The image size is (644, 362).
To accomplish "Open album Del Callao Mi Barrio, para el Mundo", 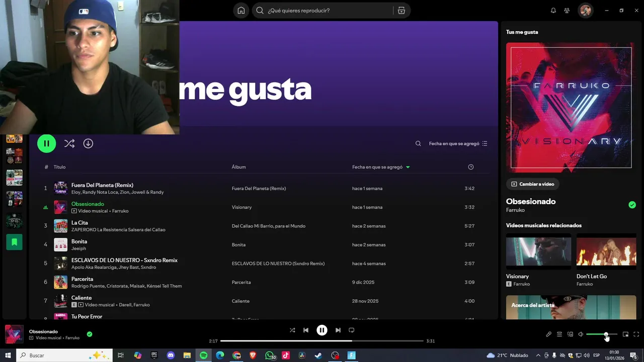I will 268,226.
